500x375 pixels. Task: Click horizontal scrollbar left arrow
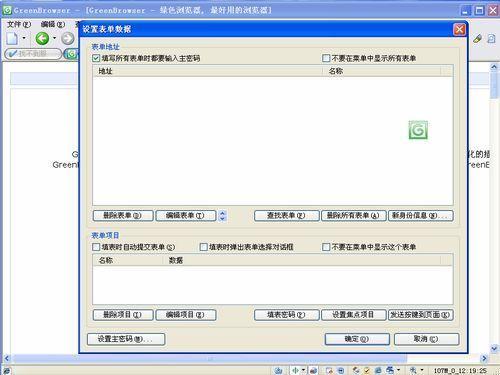coord(7,359)
